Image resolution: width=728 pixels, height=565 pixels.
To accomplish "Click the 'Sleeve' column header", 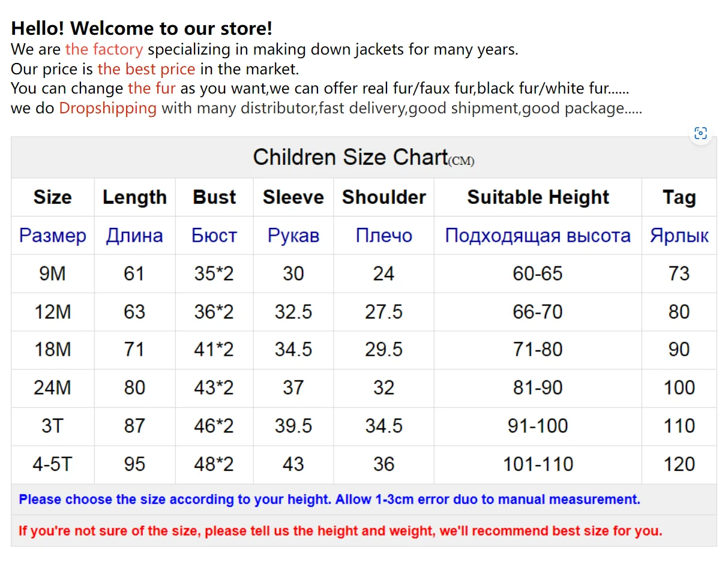I will click(x=293, y=197).
